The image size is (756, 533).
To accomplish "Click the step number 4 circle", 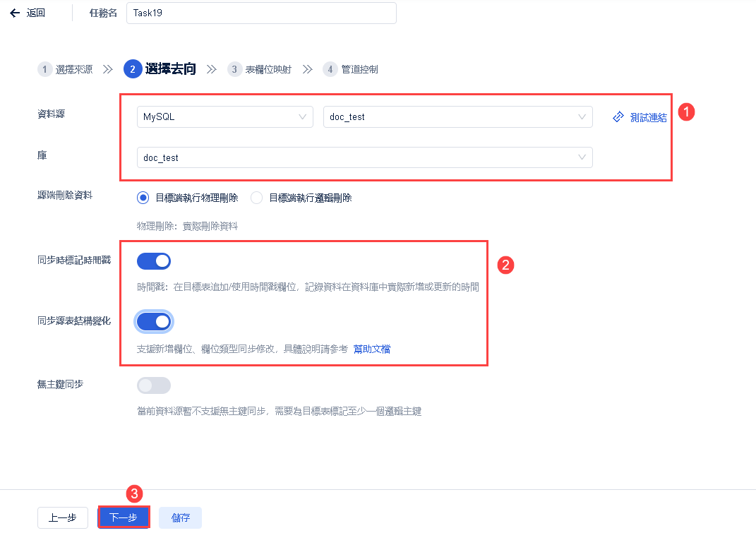I will click(x=330, y=69).
